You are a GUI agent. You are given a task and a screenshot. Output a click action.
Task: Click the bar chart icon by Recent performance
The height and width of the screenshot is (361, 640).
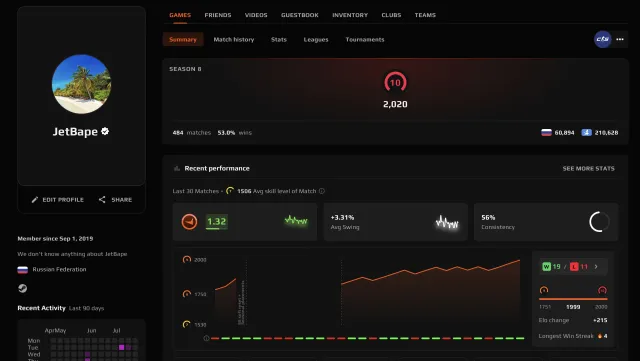click(177, 168)
